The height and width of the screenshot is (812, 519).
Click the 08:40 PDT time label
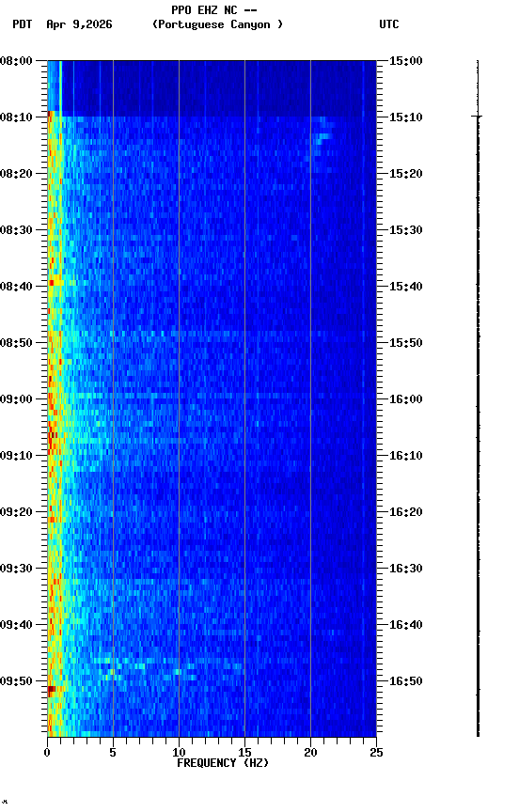click(x=16, y=287)
